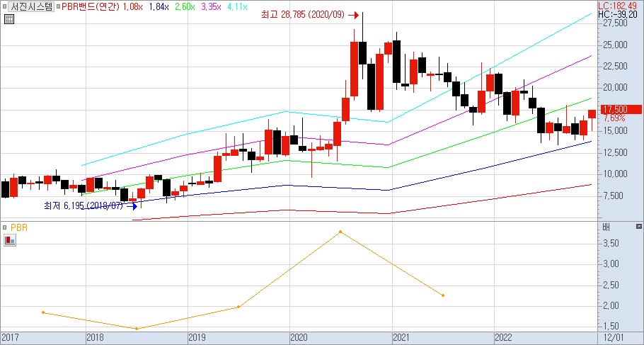Click the 15,000 price axis label
This screenshot has height=345, width=644.
point(615,131)
